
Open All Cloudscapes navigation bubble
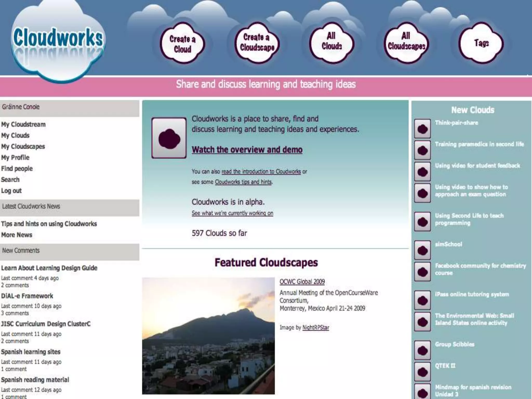(x=406, y=41)
